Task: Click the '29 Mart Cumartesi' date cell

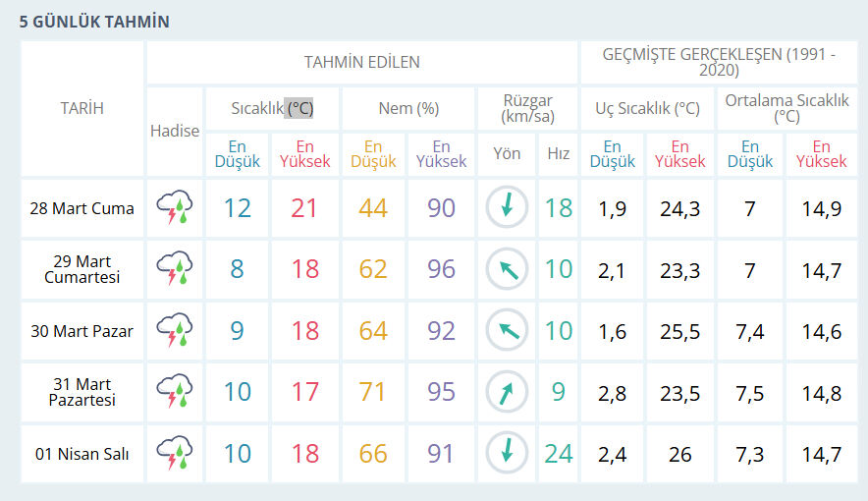Action: tap(81, 269)
